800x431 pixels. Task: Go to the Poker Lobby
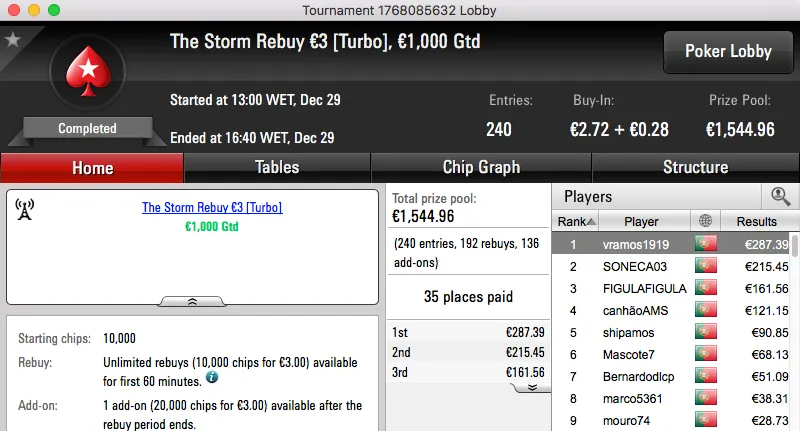727,52
